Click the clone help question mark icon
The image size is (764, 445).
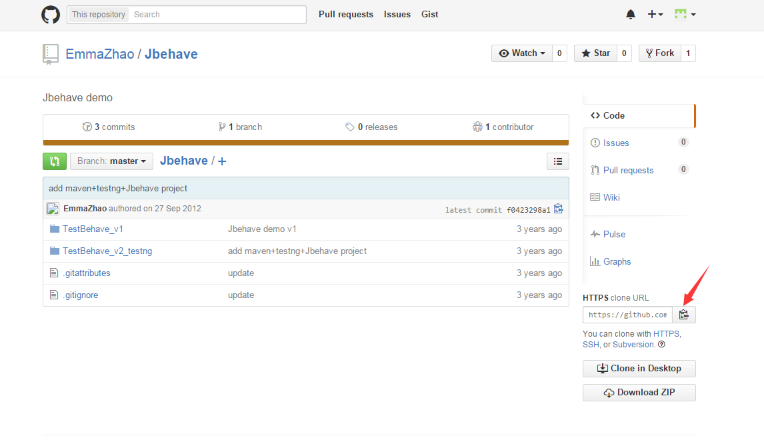coord(661,345)
